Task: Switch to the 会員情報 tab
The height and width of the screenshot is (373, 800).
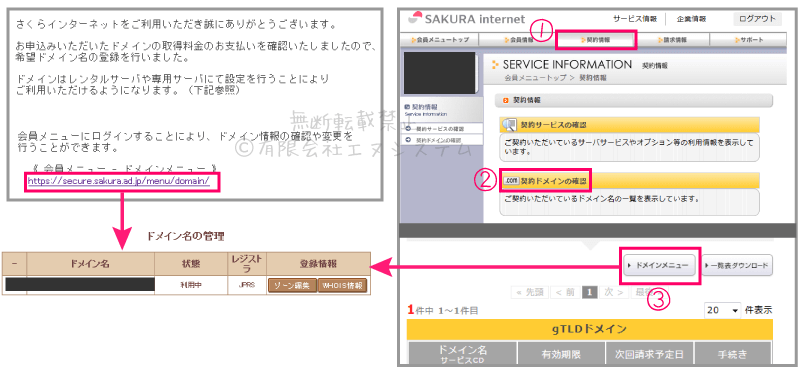Action: coord(517,39)
